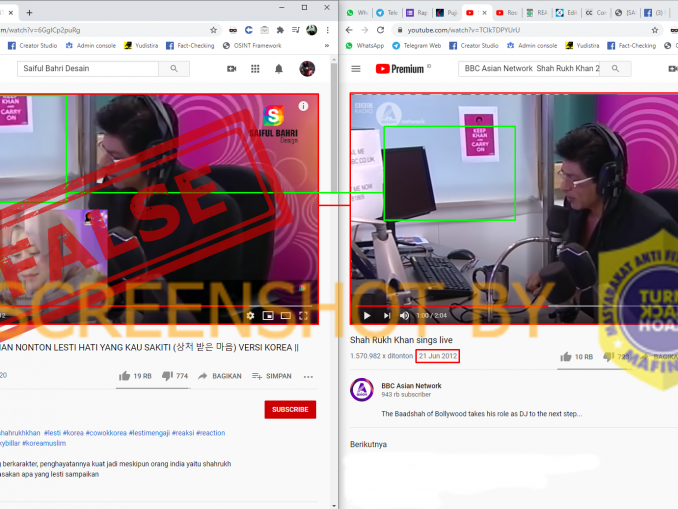The image size is (678, 509).
Task: Open the Yudistira bookmark in the left window
Action: [141, 45]
